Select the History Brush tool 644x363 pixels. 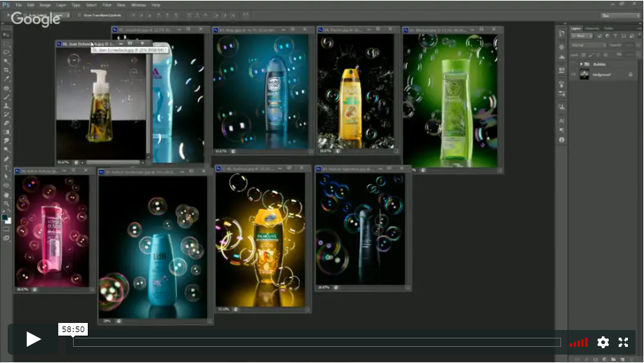[x=6, y=114]
